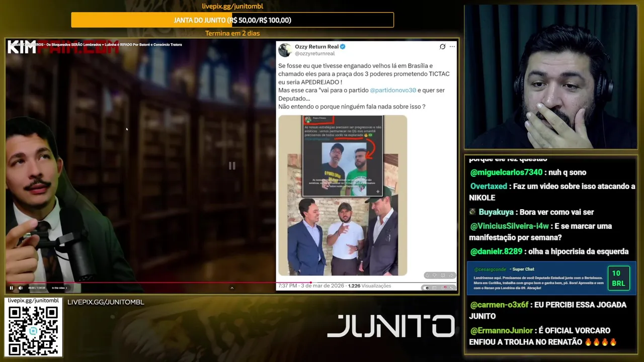Click the JANTA DO JUNITO donation goal bar
The image size is (644, 362).
pos(232,20)
